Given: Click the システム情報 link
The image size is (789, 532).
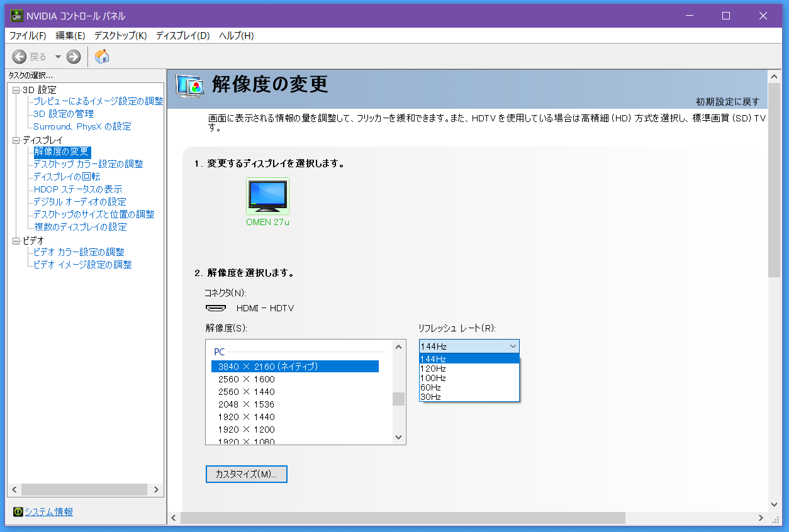Looking at the screenshot, I should click(x=48, y=512).
